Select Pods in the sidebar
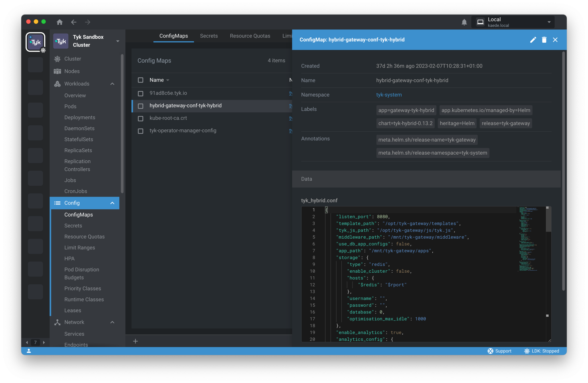Image resolution: width=588 pixels, height=383 pixels. (x=70, y=106)
